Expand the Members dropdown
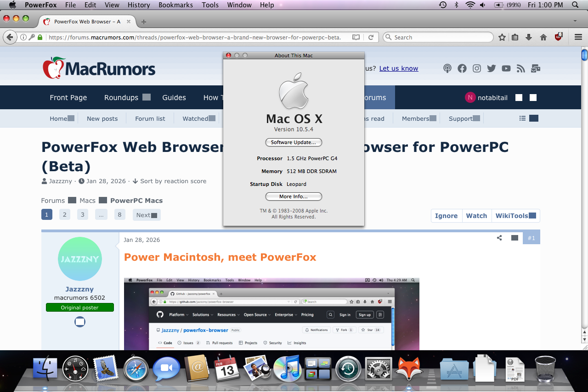Screen dimensions: 588x392 [433, 118]
